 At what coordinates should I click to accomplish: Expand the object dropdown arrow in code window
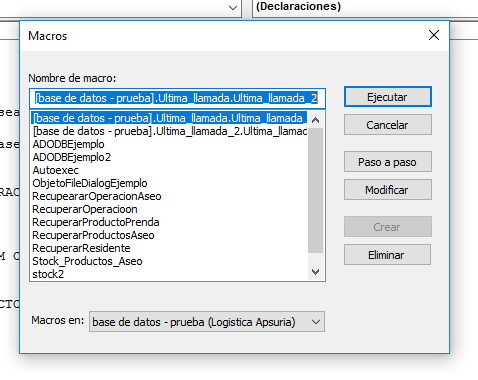click(233, 8)
